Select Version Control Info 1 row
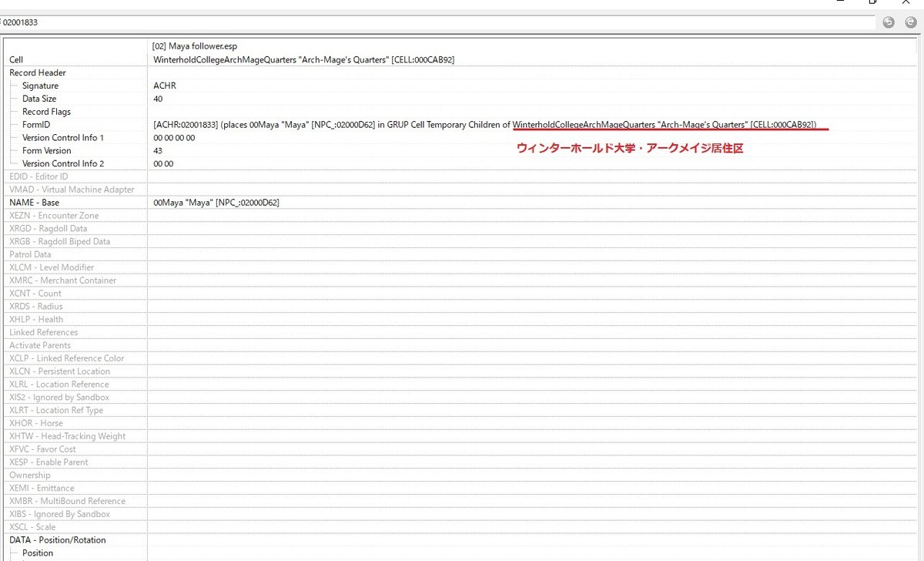Image resolution: width=924 pixels, height=561 pixels. 63,137
